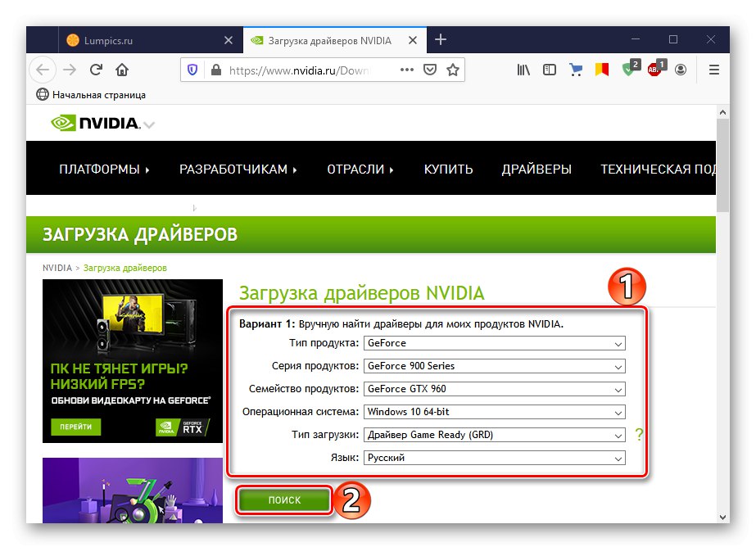Screen dimensions: 756x556
Task: Click the globe icon of Начальная страница bookmark
Action: pyautogui.click(x=43, y=94)
